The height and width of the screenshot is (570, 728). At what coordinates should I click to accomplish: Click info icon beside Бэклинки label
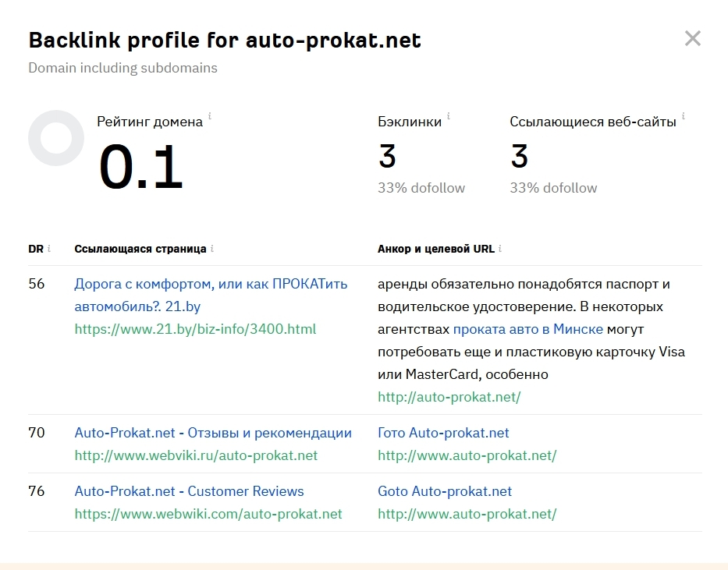449,116
